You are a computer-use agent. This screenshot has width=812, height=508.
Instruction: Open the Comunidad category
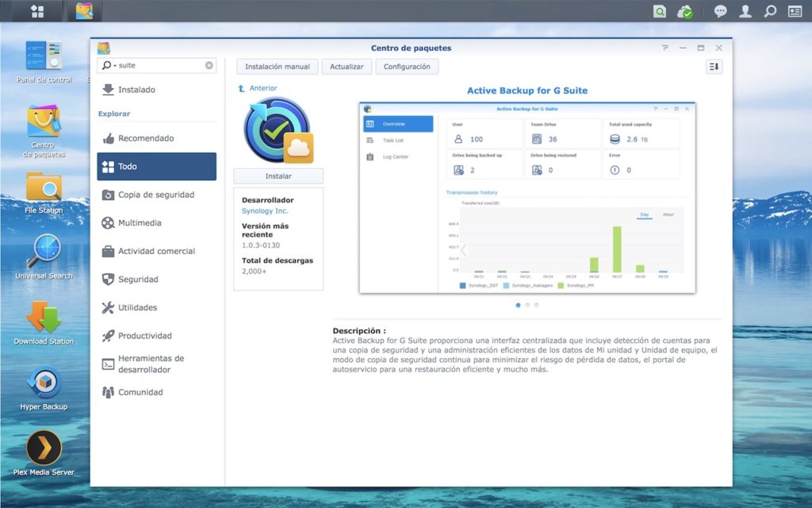pyautogui.click(x=156, y=392)
